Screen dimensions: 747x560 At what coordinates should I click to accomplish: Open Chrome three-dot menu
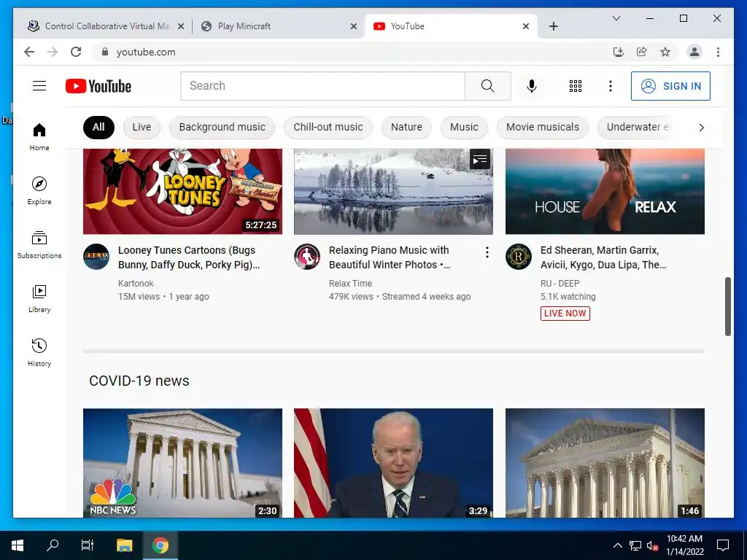click(x=718, y=52)
